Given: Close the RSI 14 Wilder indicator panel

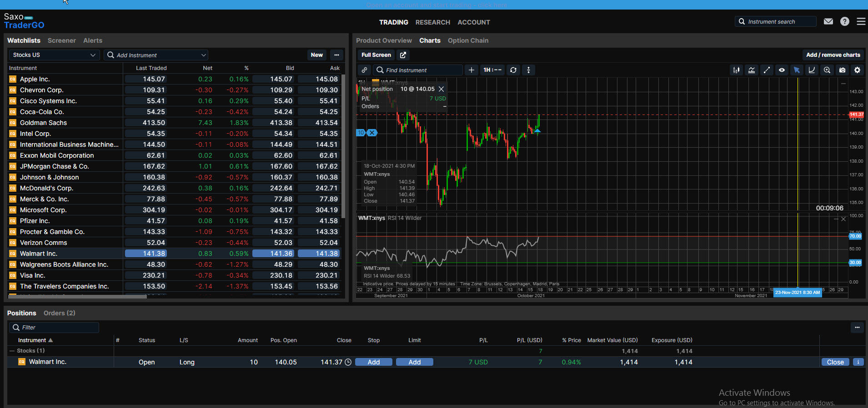Looking at the screenshot, I should (843, 219).
